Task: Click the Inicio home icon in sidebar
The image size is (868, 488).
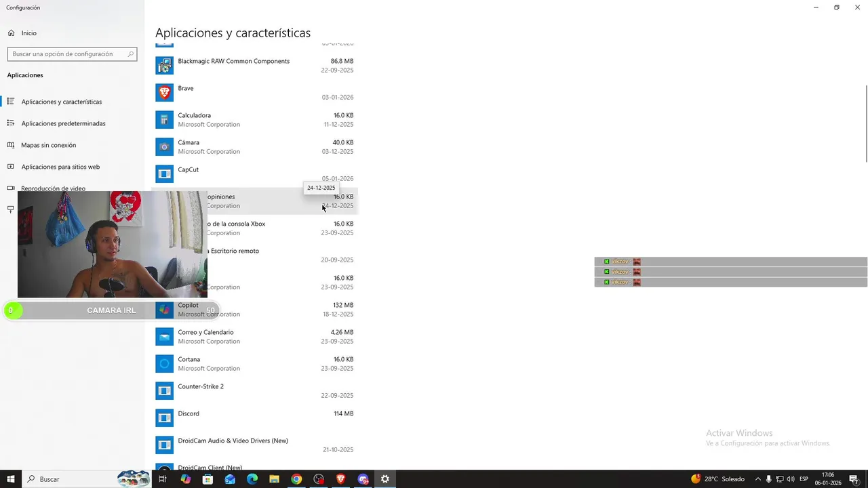Action: click(11, 33)
